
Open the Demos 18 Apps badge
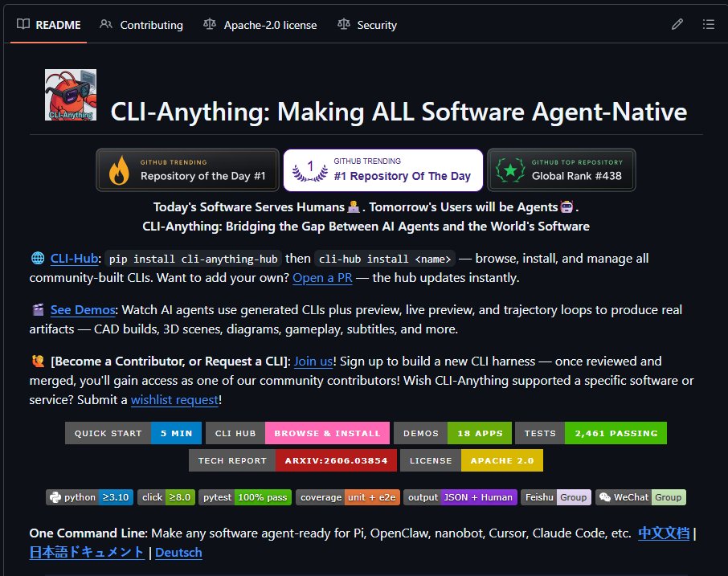[x=452, y=433]
